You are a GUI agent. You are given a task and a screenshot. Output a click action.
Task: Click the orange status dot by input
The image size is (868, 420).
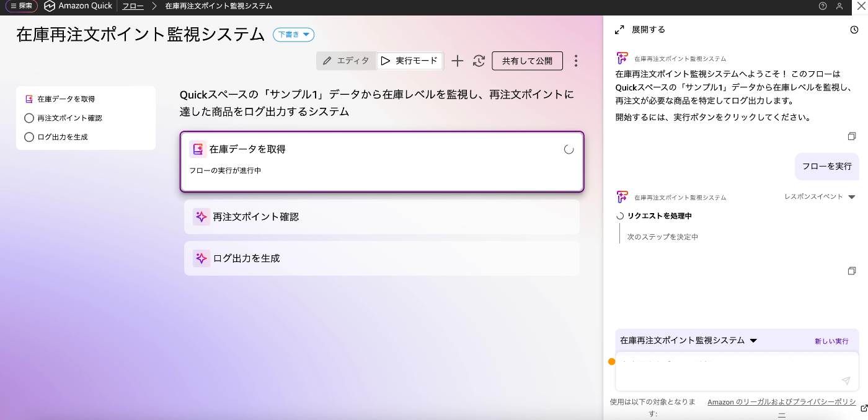click(612, 362)
